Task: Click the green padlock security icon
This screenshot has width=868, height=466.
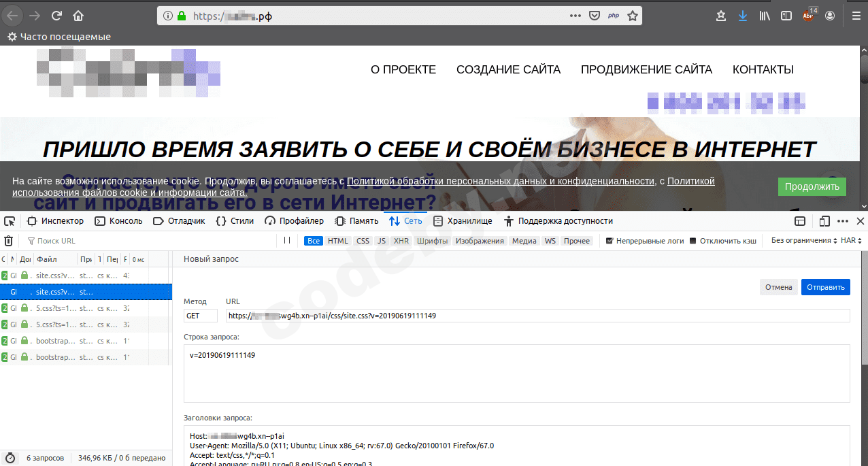Action: coord(182,16)
